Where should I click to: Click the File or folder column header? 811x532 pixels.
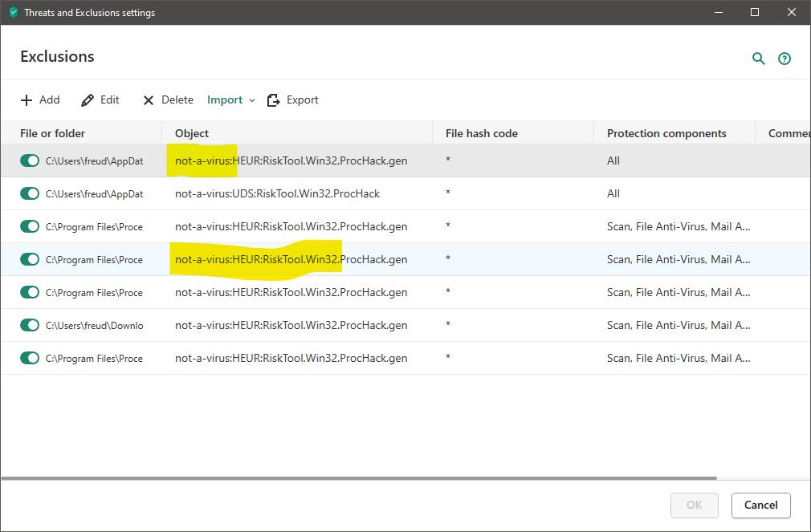pyautogui.click(x=52, y=133)
